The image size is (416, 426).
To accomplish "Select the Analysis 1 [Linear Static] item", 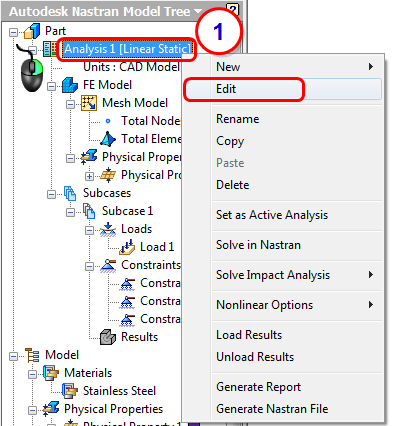I will (128, 49).
